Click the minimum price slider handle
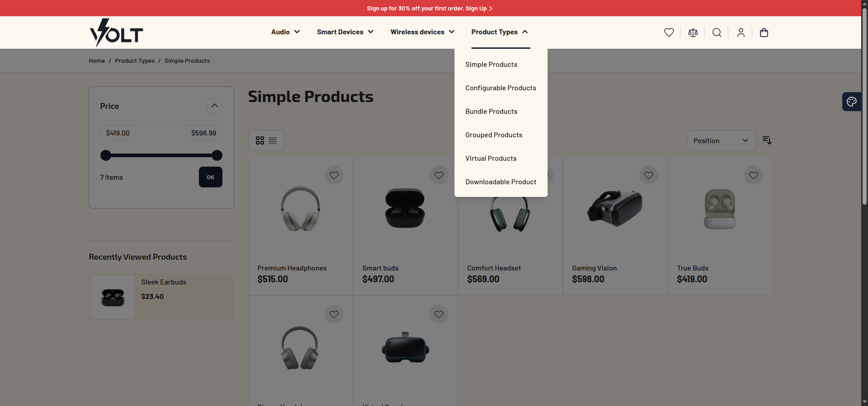This screenshot has width=868, height=406. click(106, 155)
